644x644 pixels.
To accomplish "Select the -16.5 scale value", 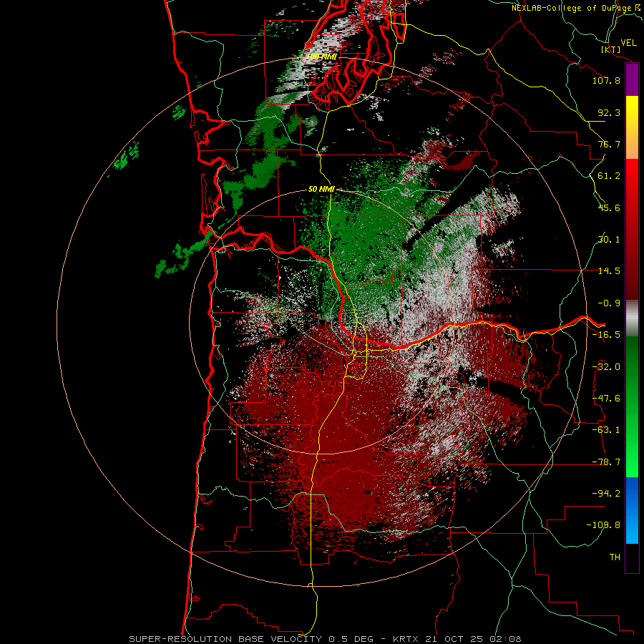I will click(x=606, y=335).
